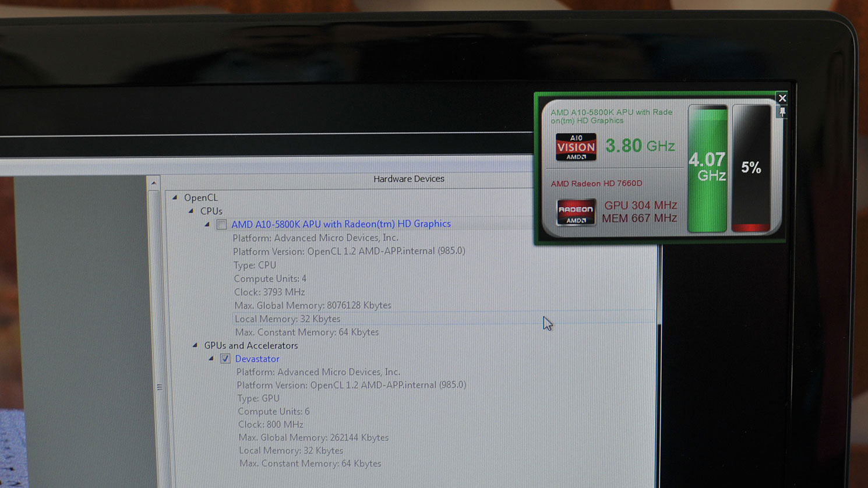Click the CPU 'Platform: Advanced Micro Devices, Inc.' row

point(315,238)
